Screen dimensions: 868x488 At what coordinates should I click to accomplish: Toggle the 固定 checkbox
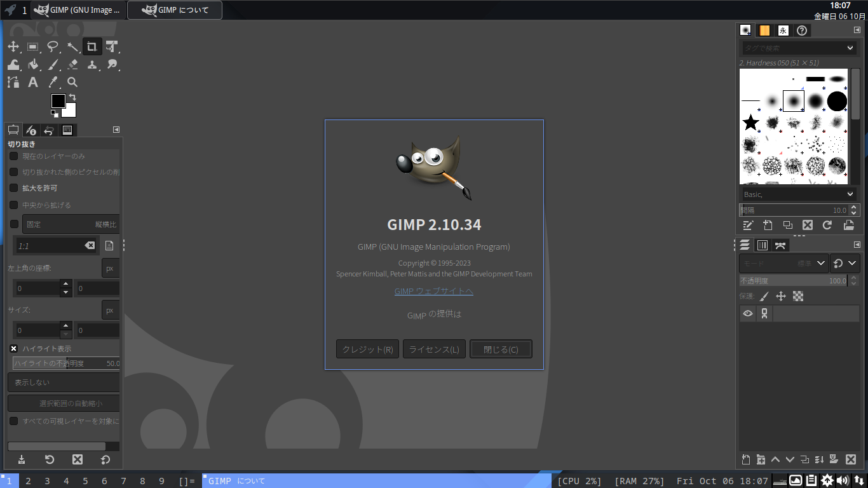click(x=14, y=224)
